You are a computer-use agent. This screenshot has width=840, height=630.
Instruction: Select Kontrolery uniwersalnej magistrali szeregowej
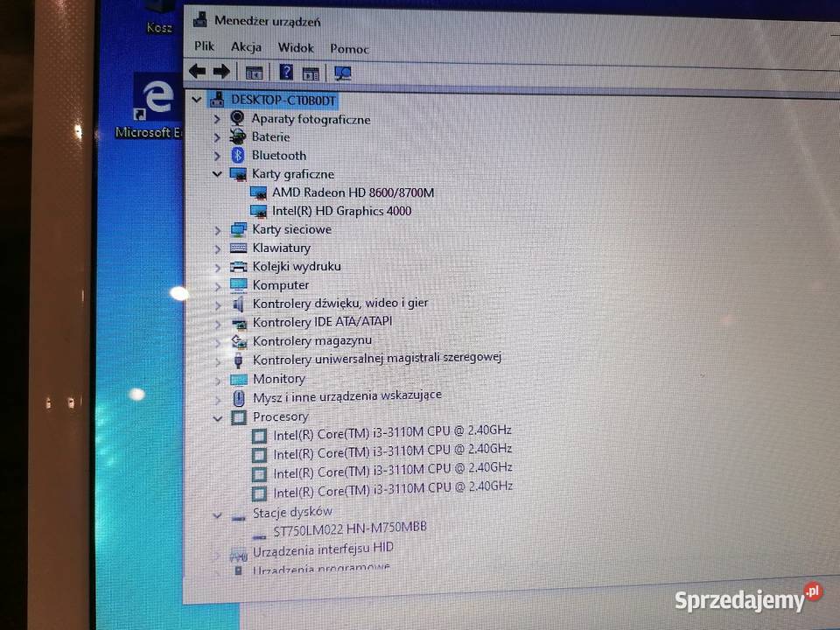(376, 358)
